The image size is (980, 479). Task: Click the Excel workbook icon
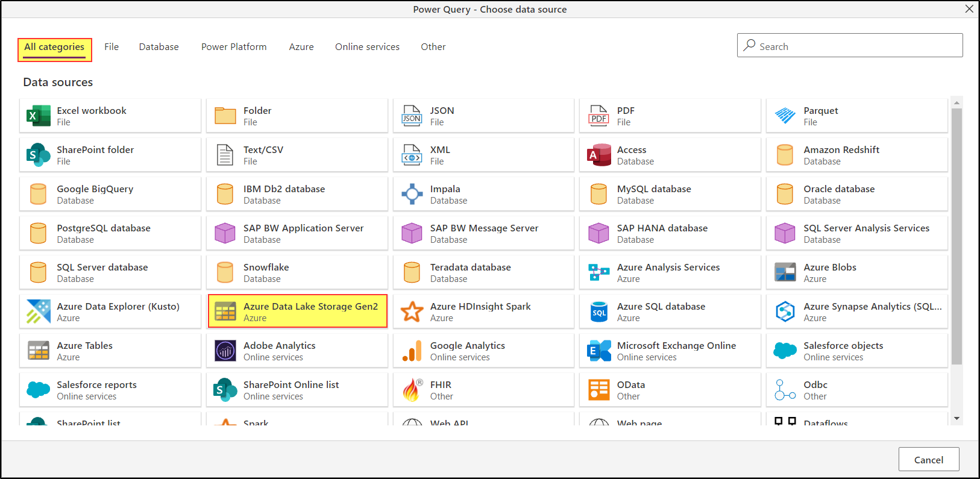(39, 116)
